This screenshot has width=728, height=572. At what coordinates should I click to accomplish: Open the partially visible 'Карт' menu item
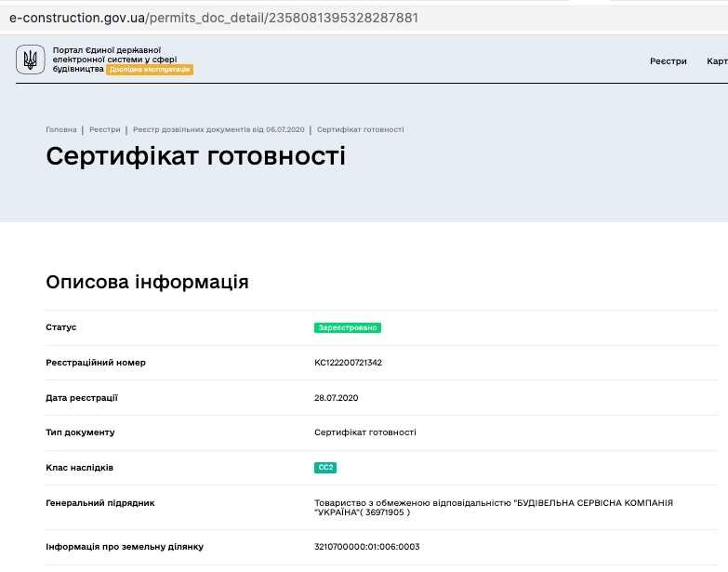point(717,61)
